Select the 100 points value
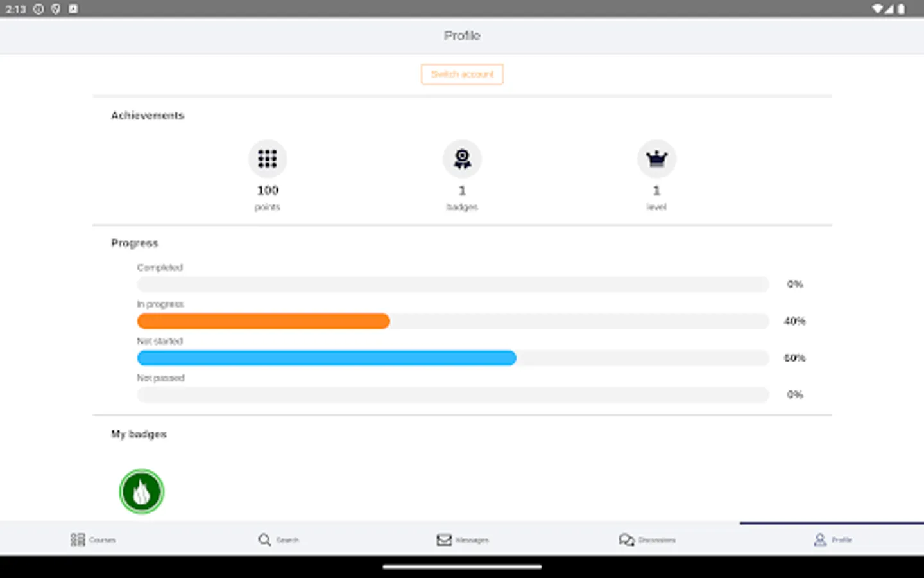The height and width of the screenshot is (578, 924). [x=268, y=191]
